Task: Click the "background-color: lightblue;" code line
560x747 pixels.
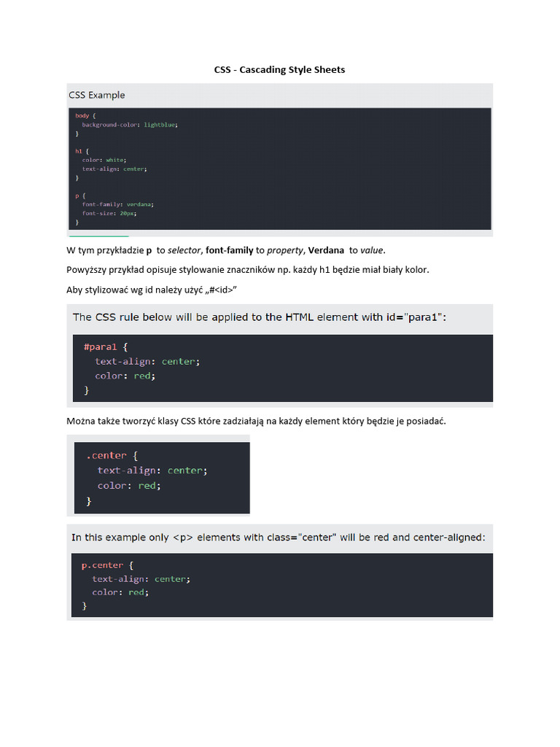Action: click(129, 125)
